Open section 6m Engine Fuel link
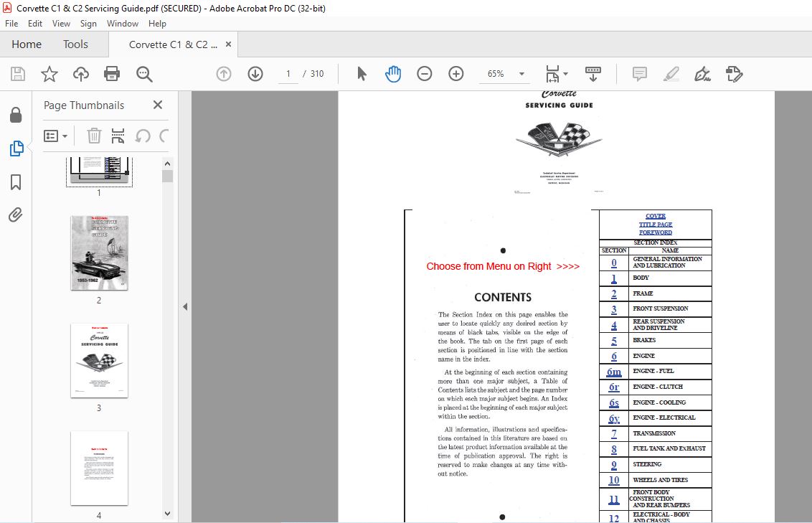Image resolution: width=812 pixels, height=523 pixels. coord(614,372)
